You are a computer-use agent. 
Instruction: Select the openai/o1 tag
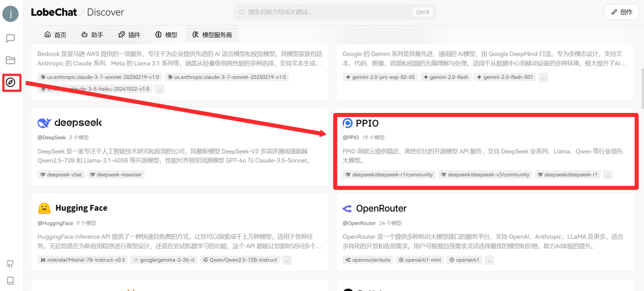pyautogui.click(x=465, y=260)
